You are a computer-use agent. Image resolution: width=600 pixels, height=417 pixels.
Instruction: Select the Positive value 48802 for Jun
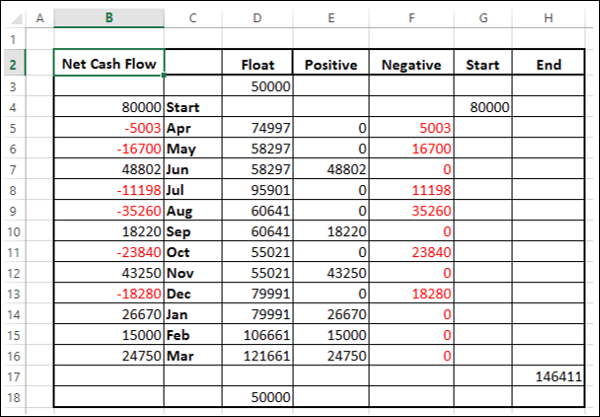pos(330,169)
